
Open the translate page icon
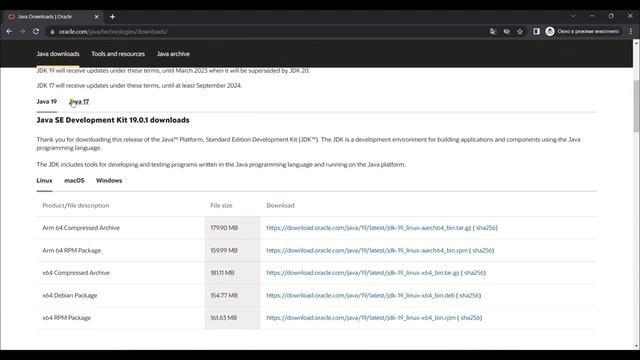click(493, 31)
